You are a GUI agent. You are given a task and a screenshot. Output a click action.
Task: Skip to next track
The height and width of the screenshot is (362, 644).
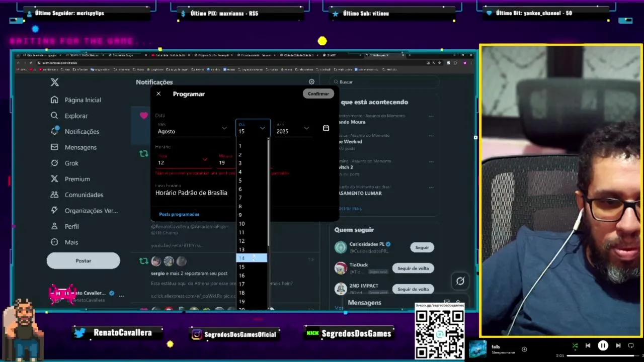point(618,346)
